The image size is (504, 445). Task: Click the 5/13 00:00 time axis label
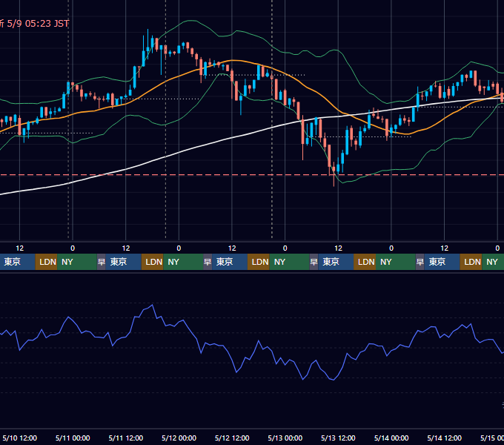[285, 438]
